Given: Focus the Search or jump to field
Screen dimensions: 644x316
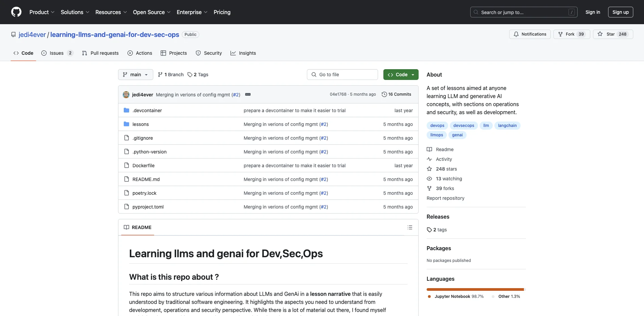Looking at the screenshot, I should click(524, 12).
